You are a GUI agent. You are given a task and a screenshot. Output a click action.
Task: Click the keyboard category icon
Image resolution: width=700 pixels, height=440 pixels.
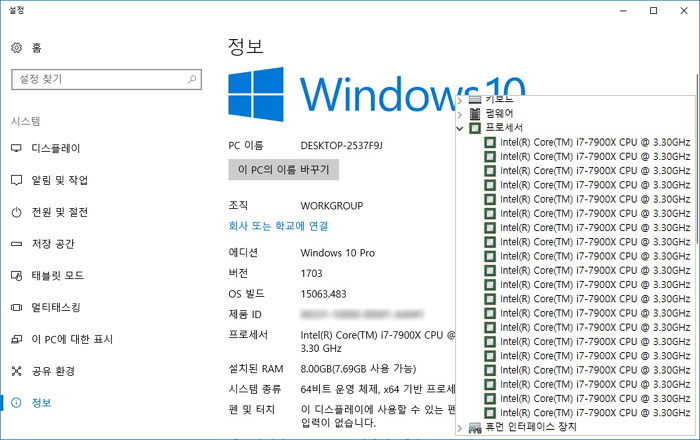(475, 100)
